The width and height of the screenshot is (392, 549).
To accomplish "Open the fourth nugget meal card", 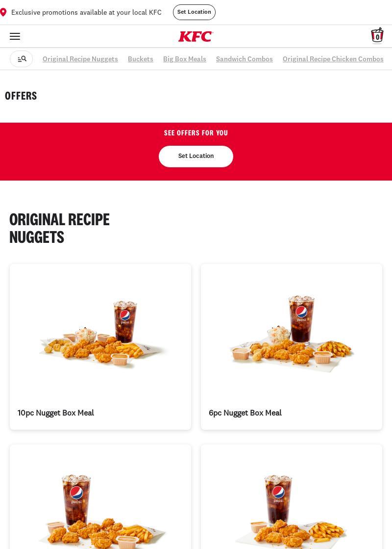I will pyautogui.click(x=291, y=497).
